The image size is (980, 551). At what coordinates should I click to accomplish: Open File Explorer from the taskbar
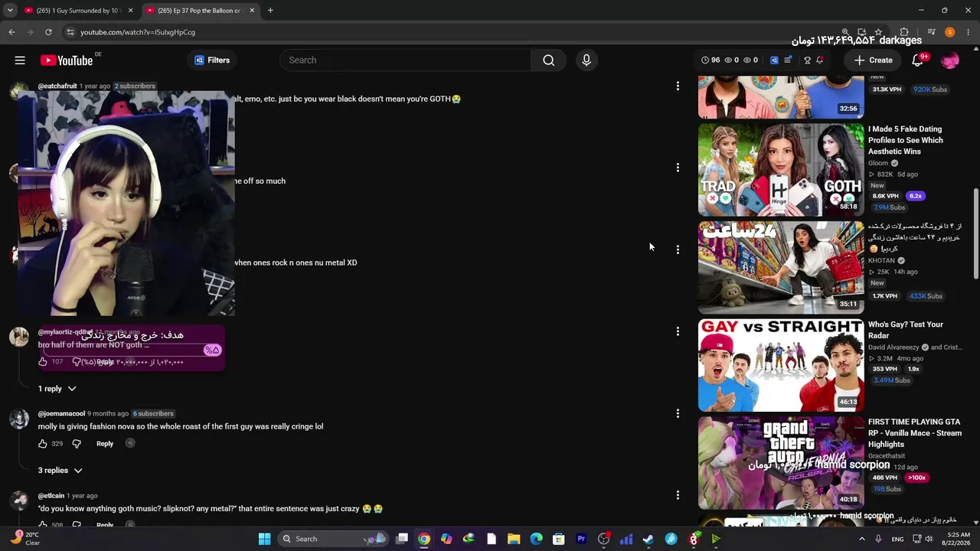pos(514,539)
